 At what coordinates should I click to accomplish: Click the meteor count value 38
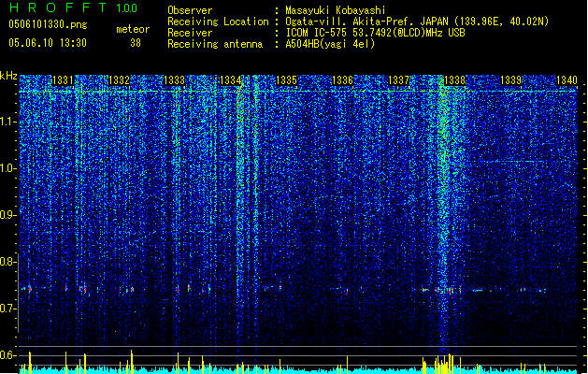tap(136, 43)
